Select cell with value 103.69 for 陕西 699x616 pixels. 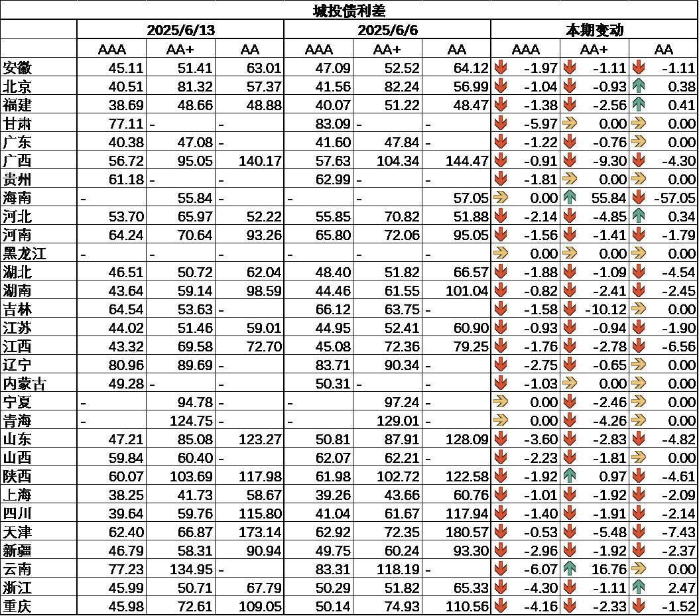(x=180, y=476)
